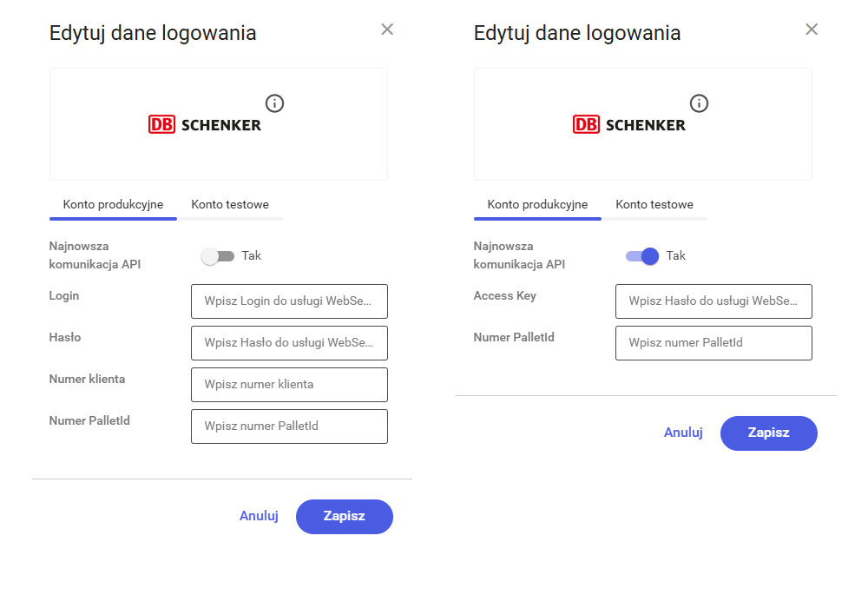Enable Najnowsza komunikacja API in left dialog

pyautogui.click(x=219, y=255)
